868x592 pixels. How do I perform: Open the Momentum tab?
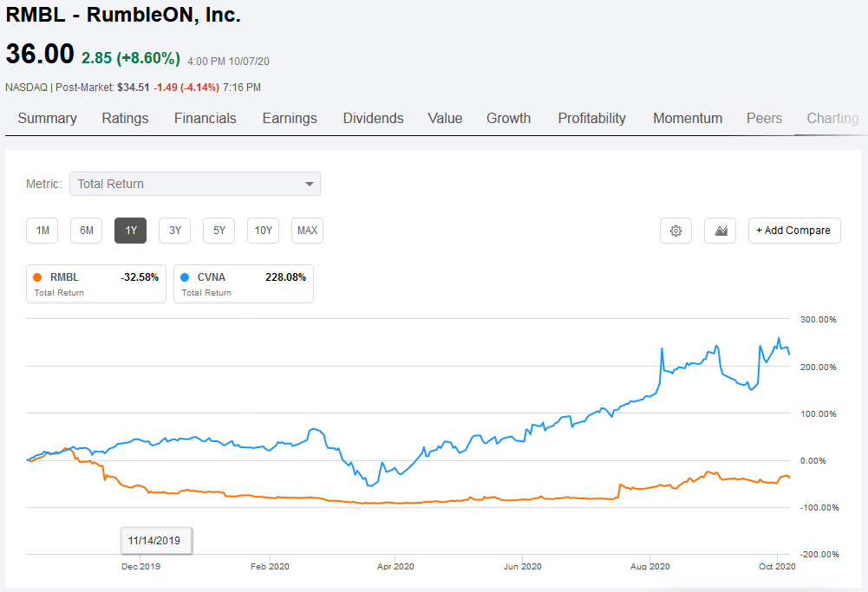688,119
